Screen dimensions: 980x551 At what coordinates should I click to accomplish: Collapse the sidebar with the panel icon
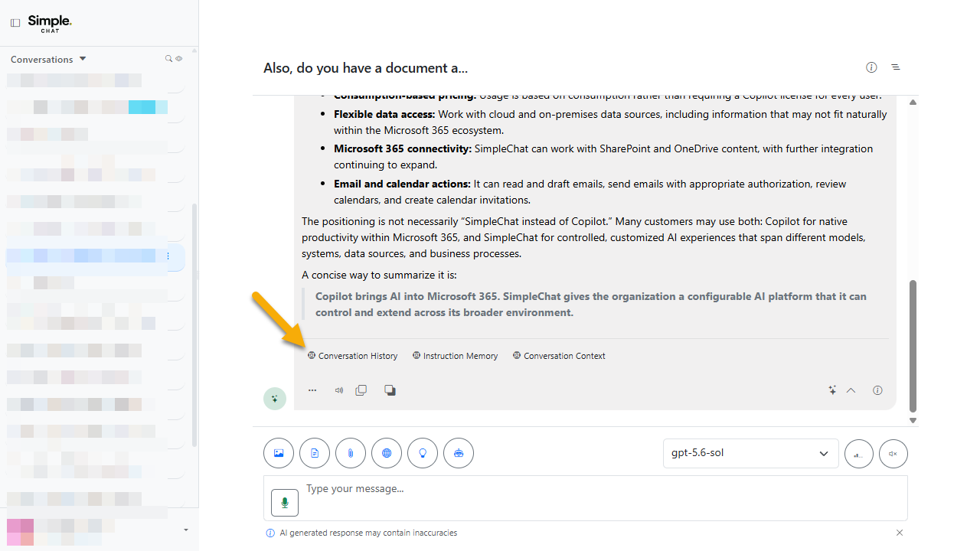[x=15, y=23]
